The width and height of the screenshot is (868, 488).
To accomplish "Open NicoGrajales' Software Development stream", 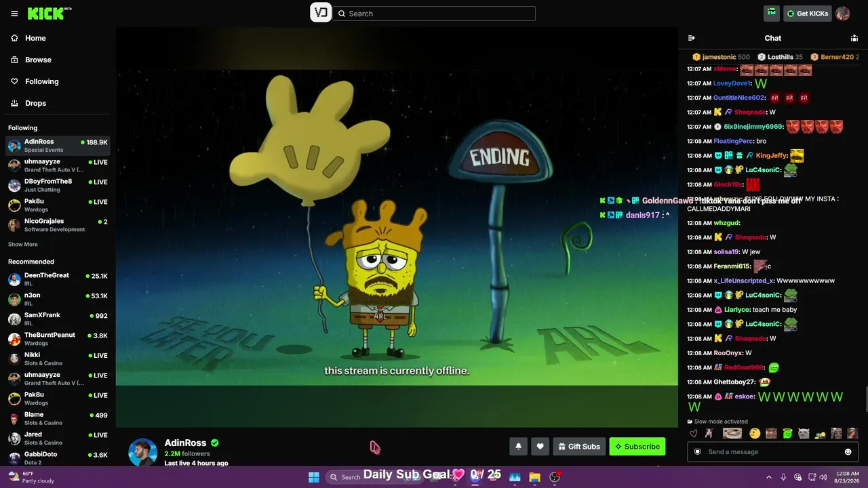I will pos(58,225).
